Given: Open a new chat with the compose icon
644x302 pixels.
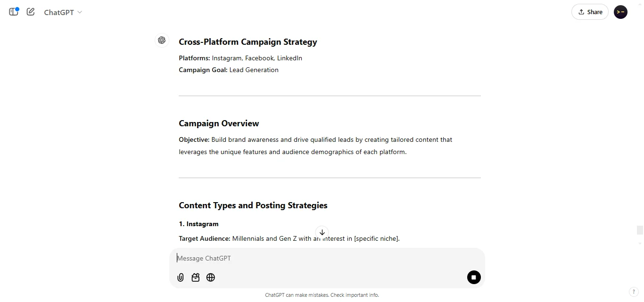Looking at the screenshot, I should (30, 12).
